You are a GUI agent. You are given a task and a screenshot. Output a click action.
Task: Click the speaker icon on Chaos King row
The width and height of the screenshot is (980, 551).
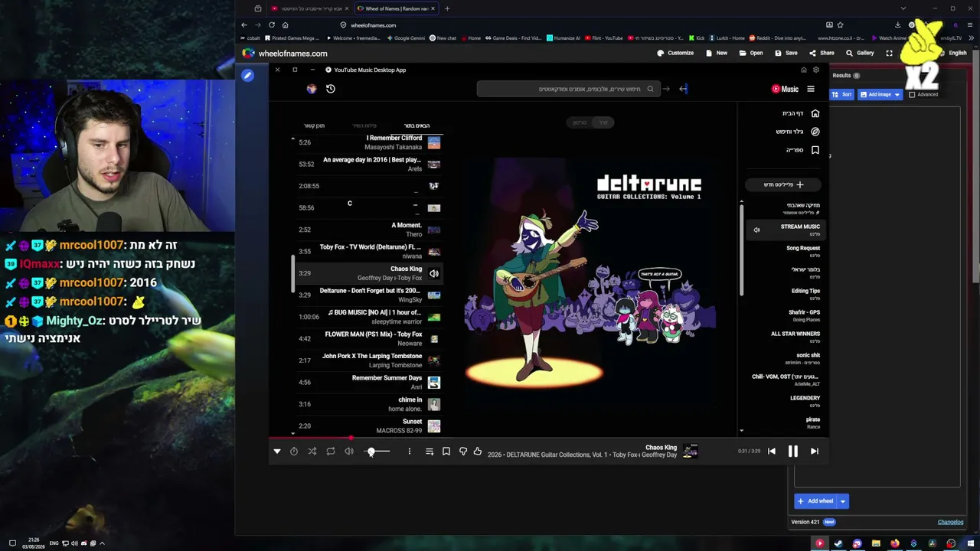point(434,273)
